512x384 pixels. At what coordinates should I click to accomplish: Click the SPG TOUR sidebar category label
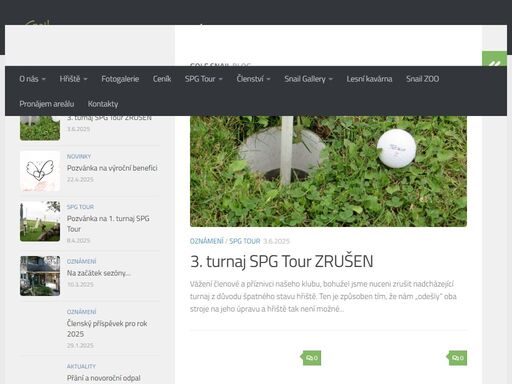coord(80,207)
